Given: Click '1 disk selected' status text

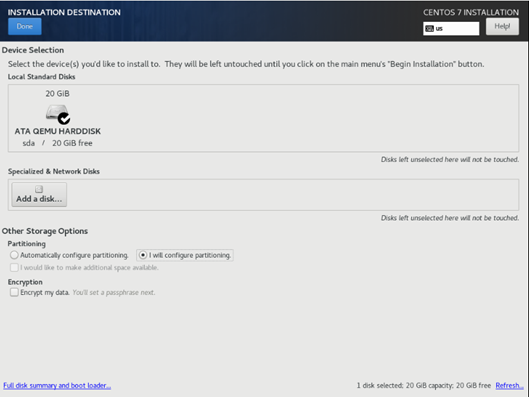Looking at the screenshot, I should coord(380,385).
